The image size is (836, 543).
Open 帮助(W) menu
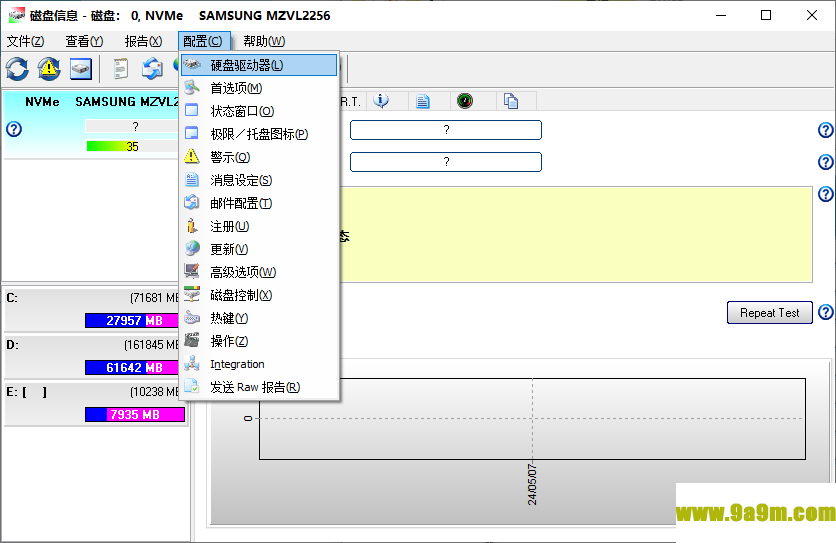[264, 41]
